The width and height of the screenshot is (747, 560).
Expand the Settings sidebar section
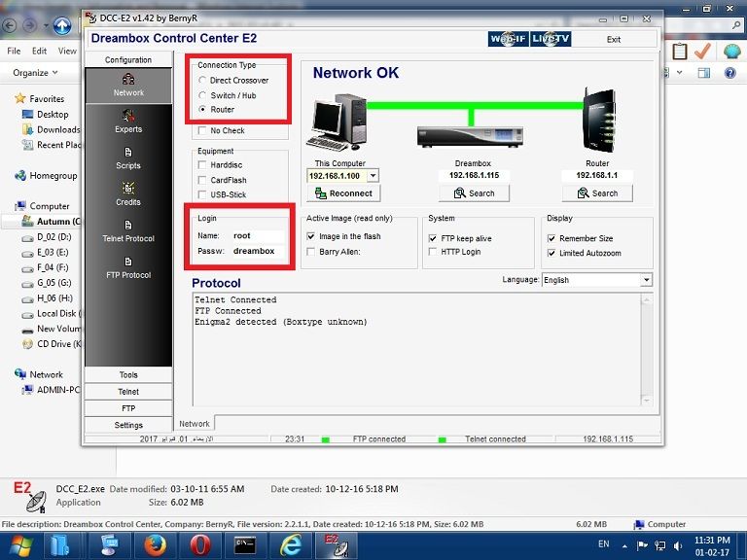(128, 425)
